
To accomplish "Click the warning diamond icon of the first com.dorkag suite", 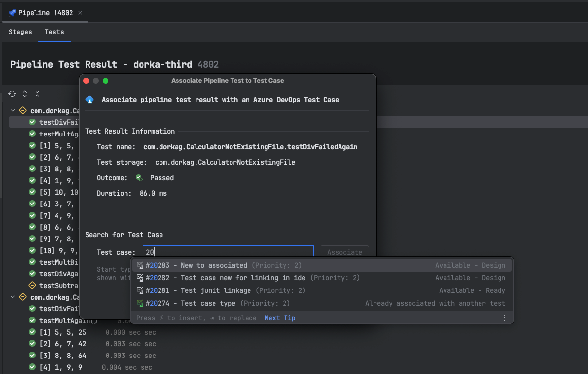I will coord(22,111).
